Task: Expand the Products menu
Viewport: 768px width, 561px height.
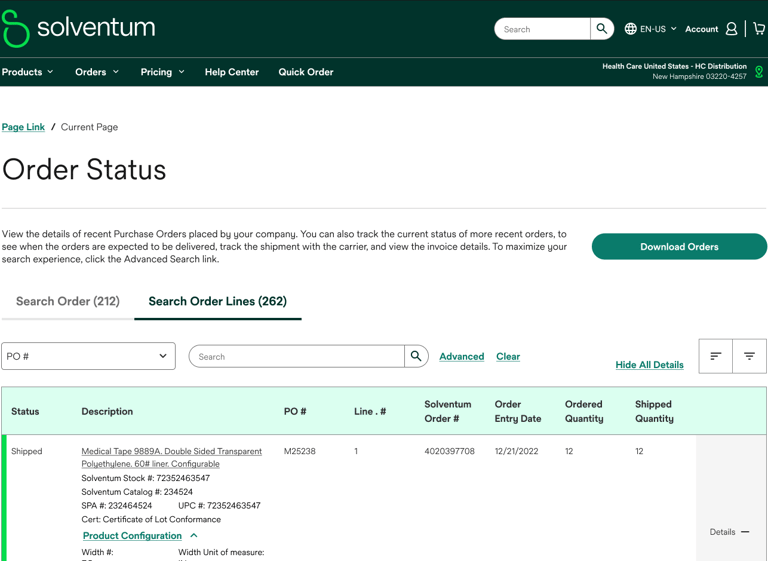Action: pyautogui.click(x=27, y=72)
